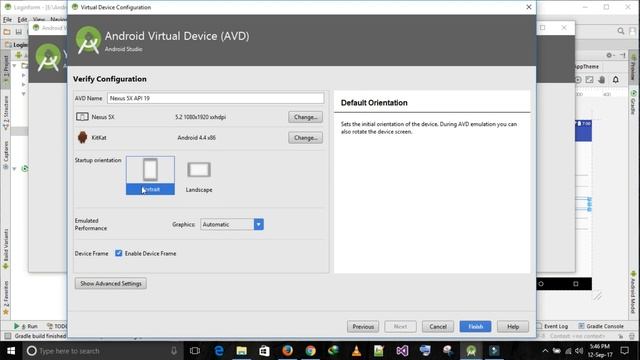This screenshot has width=640, height=360.
Task: Open Chrome from taskbar
Action: click(x=311, y=351)
